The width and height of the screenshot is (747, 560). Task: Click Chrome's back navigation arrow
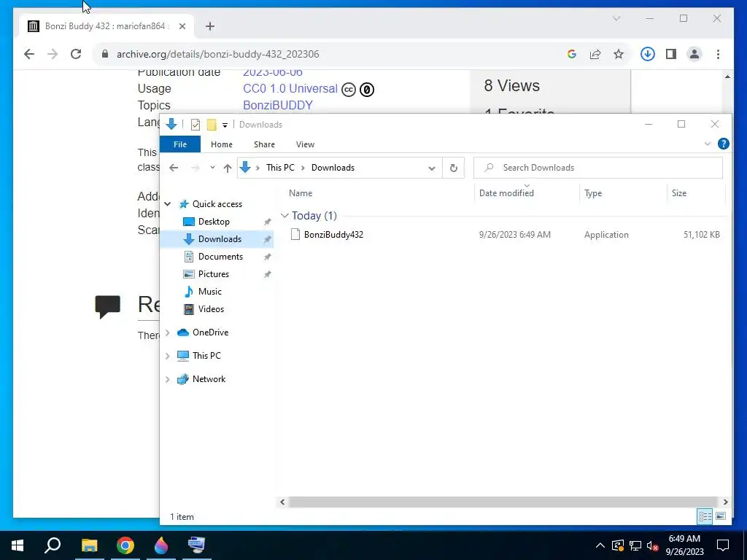(29, 54)
